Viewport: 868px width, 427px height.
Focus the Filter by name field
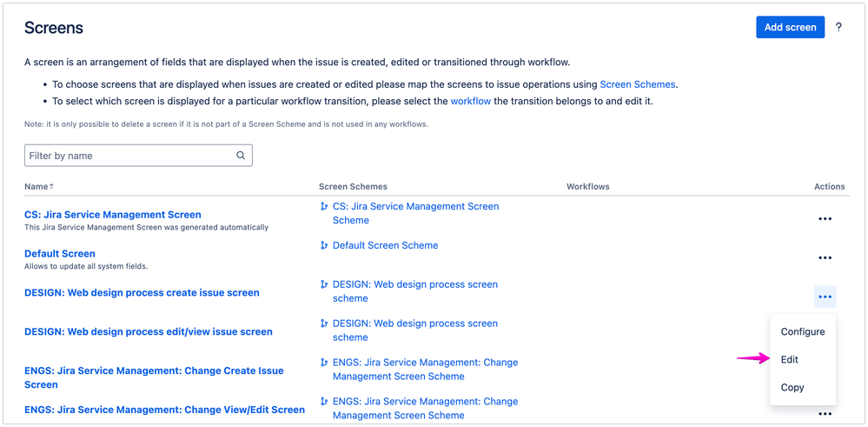[x=138, y=156]
